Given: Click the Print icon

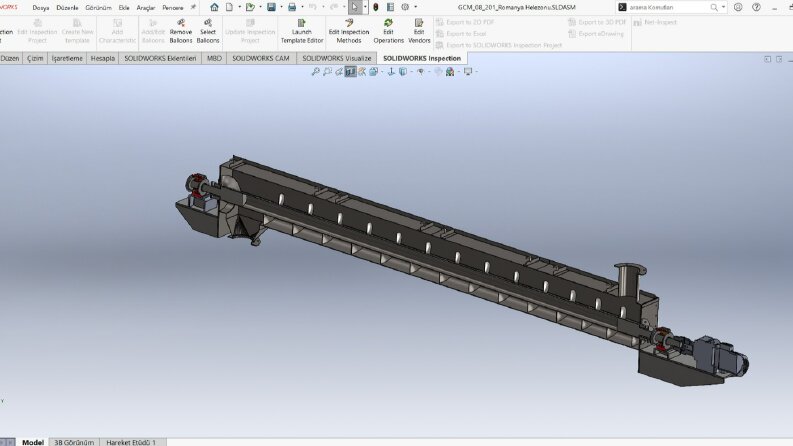Looking at the screenshot, I should [x=292, y=7].
